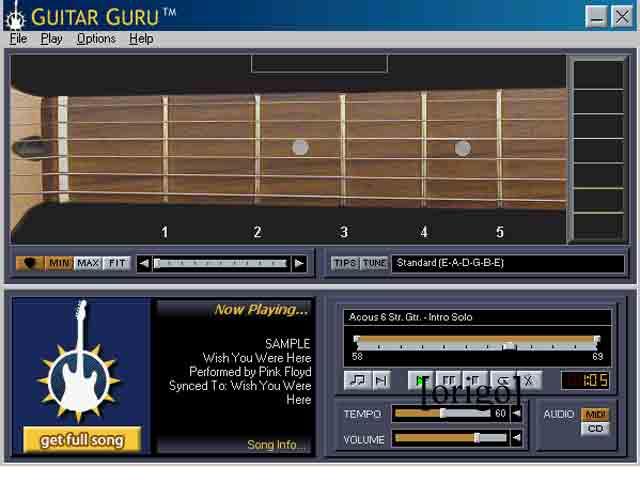Screen dimensions: 640x480
Task: Select the MAX fretboard view
Action: [88, 263]
